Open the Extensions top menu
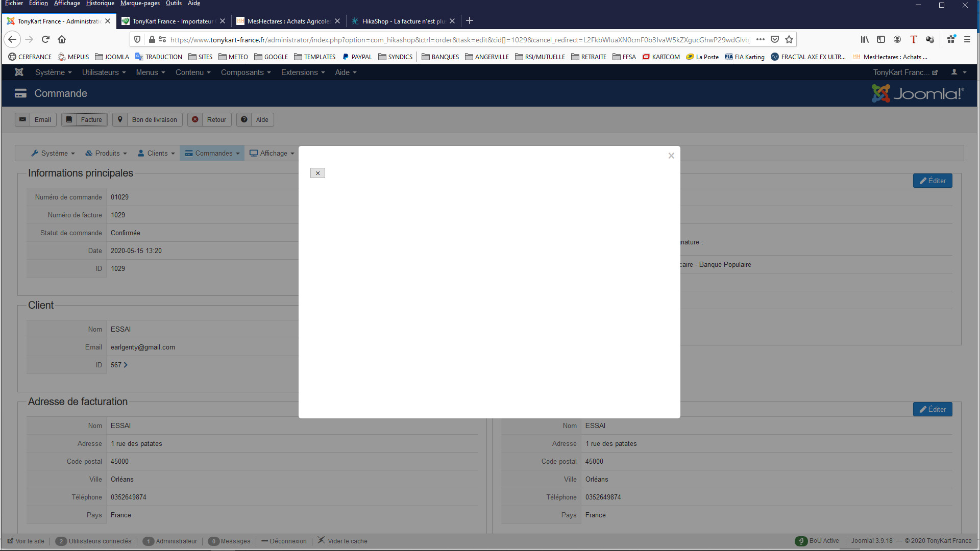 (303, 72)
